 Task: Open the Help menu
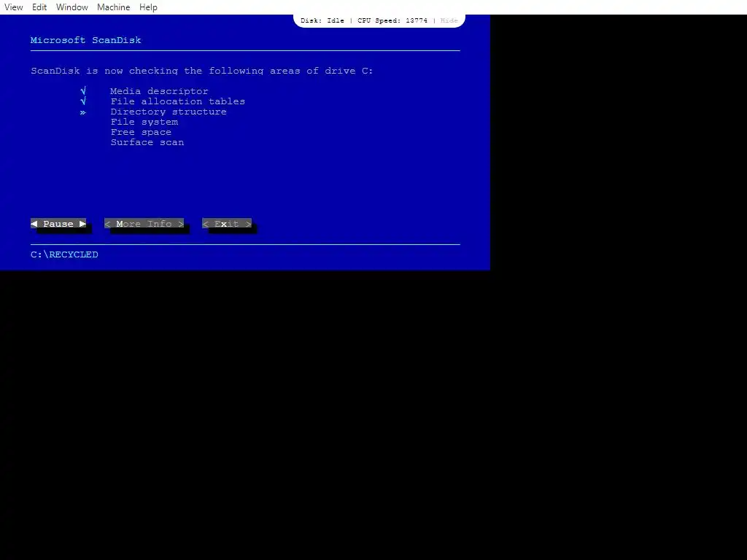click(x=148, y=7)
